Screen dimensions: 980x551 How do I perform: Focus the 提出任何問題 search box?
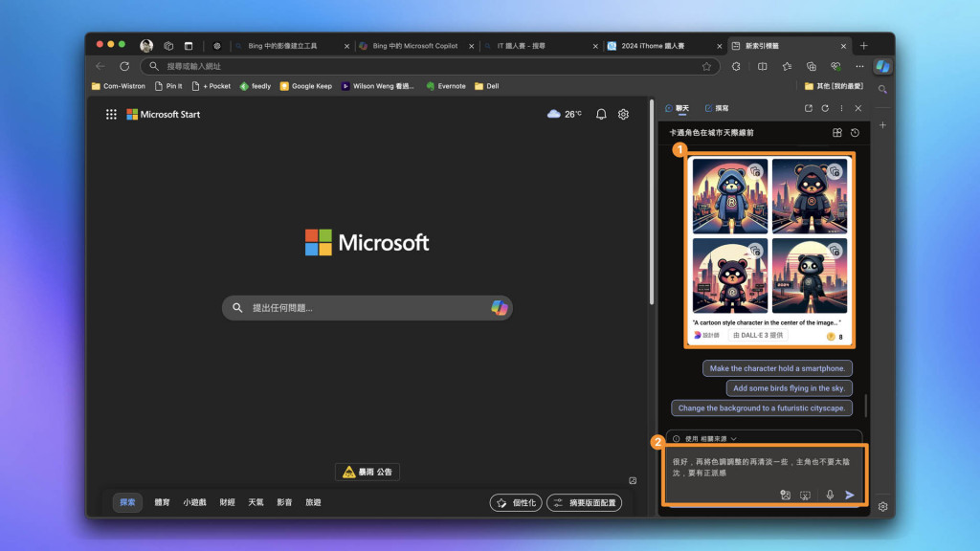(367, 308)
